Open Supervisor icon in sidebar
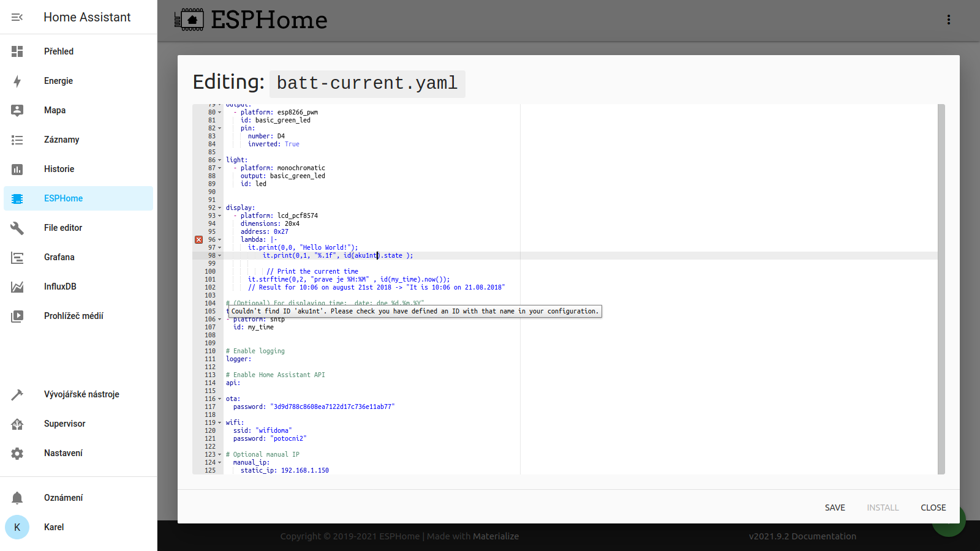This screenshot has height=551, width=980. tap(17, 424)
